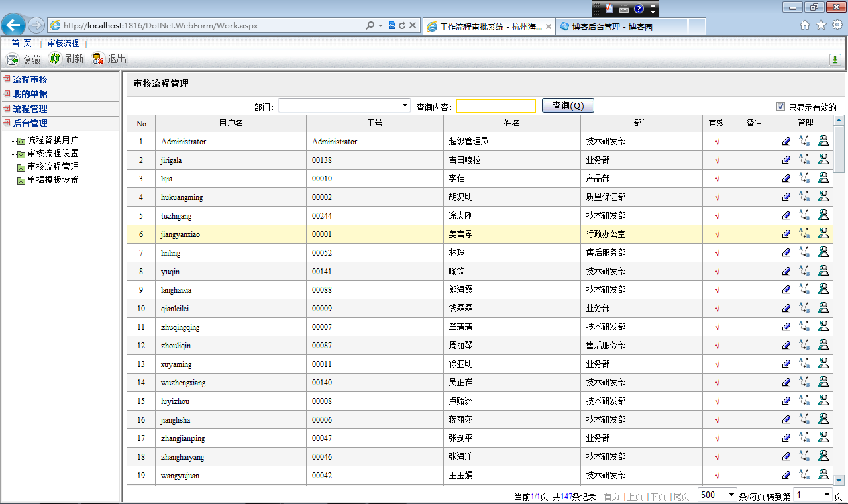Click the edit pencil in xuyaming's row
848x504 pixels.
pyautogui.click(x=786, y=364)
